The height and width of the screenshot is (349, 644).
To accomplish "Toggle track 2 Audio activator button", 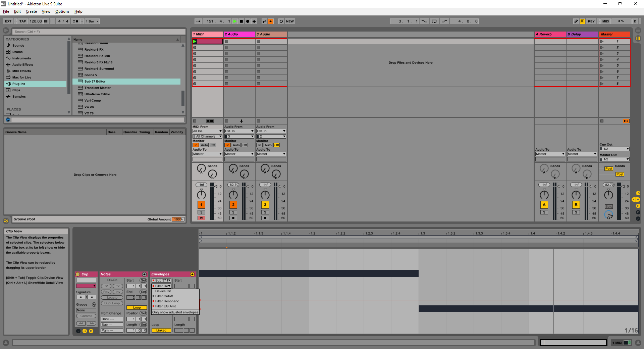I will (233, 205).
